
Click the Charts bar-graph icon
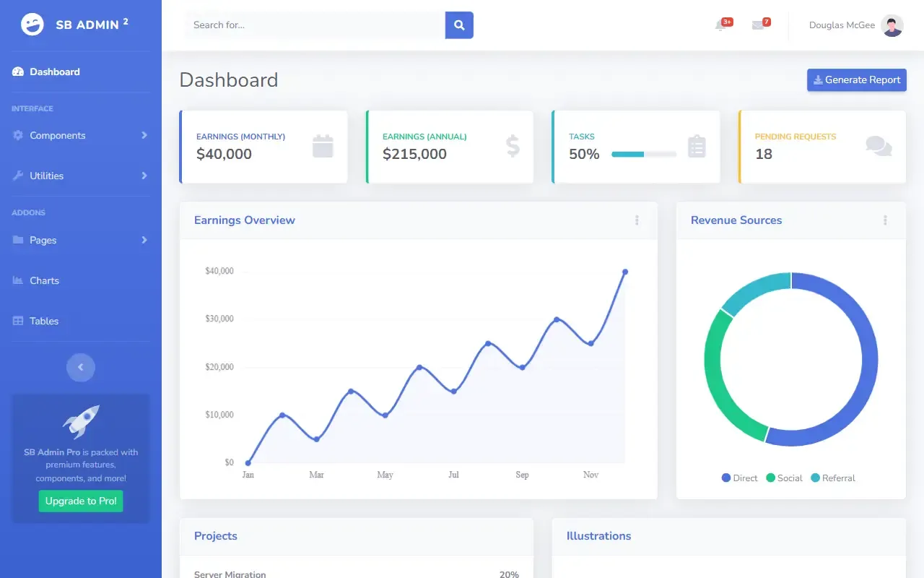(x=18, y=280)
